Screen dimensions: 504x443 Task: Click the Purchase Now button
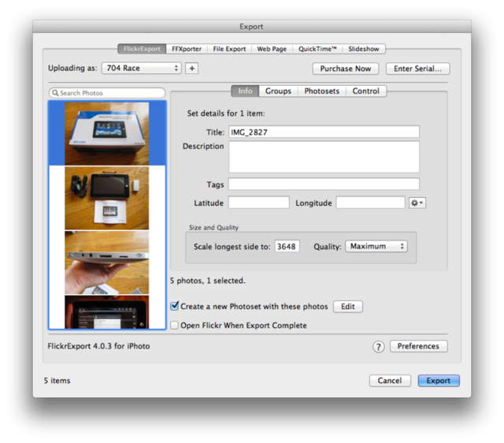(346, 69)
